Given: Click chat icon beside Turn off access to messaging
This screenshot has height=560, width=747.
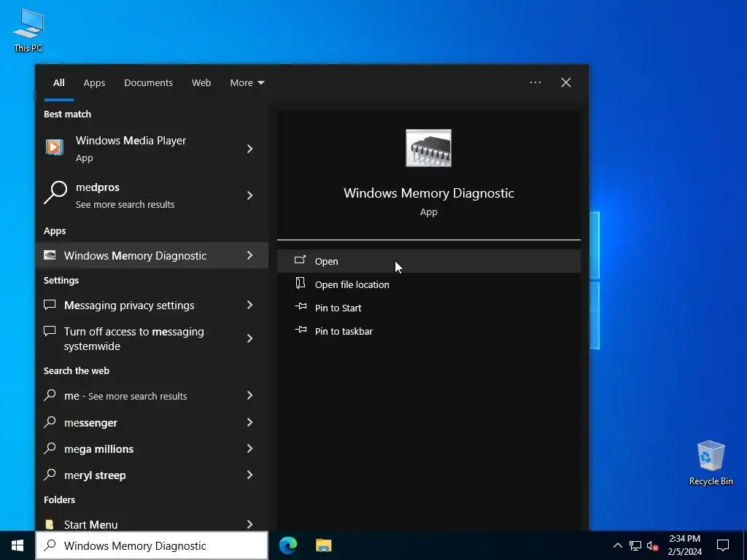Looking at the screenshot, I should click(x=50, y=331).
